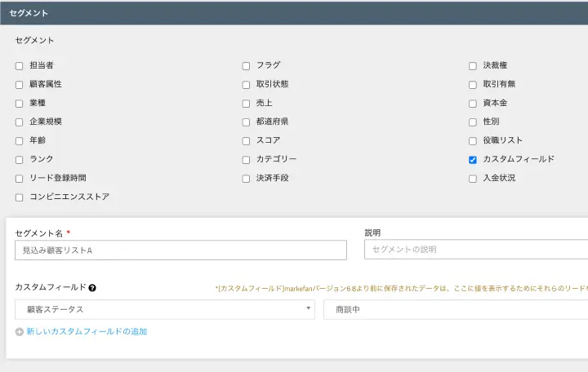Check the 資本金 segment checkbox

coord(473,104)
